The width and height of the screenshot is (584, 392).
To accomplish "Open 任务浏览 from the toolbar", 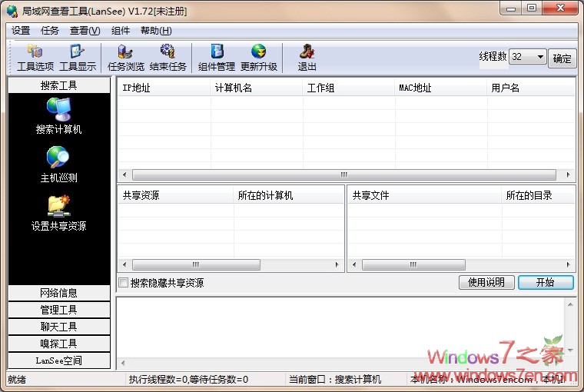I will pos(125,58).
